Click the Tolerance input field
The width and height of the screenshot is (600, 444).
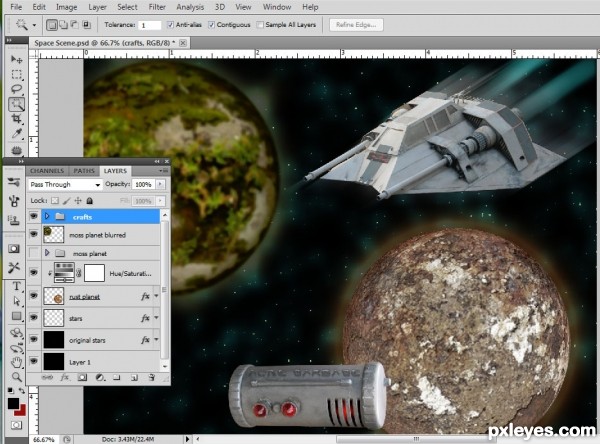click(149, 25)
